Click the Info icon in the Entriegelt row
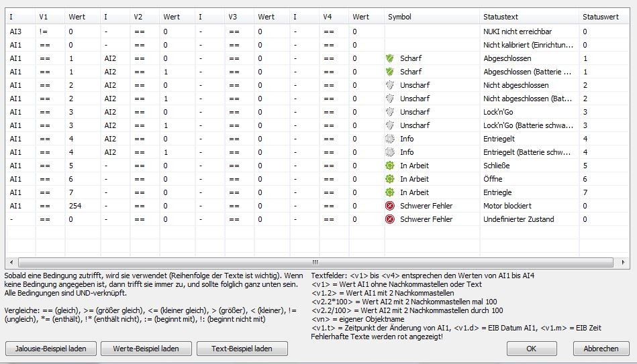Image resolution: width=637 pixels, height=364 pixels. [x=389, y=139]
